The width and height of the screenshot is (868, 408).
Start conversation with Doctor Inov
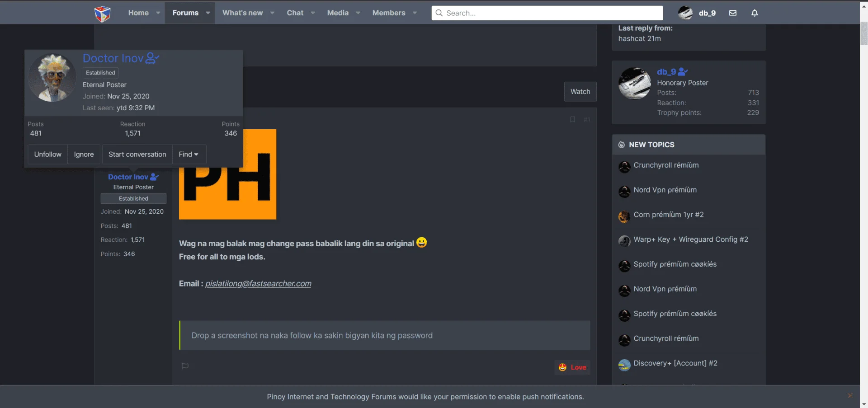pyautogui.click(x=137, y=155)
